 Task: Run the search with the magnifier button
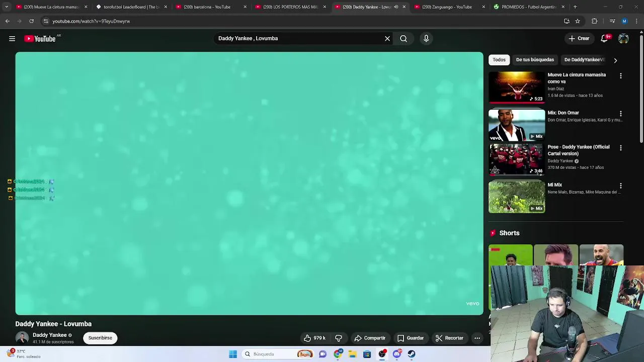click(404, 38)
